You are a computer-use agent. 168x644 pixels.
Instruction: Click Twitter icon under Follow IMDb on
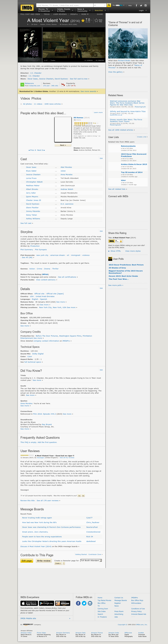[x=84, y=603]
